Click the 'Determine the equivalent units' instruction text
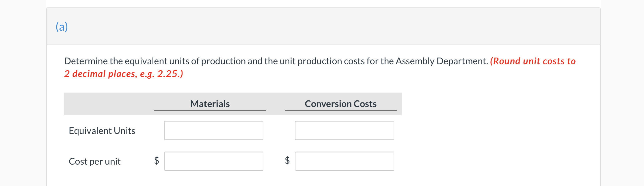The image size is (644, 186). (x=144, y=61)
